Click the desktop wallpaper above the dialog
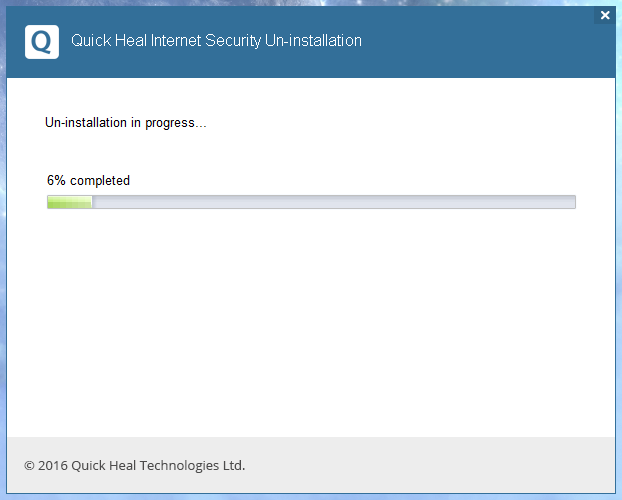Viewport: 622px width, 500px height. pyautogui.click(x=300, y=3)
